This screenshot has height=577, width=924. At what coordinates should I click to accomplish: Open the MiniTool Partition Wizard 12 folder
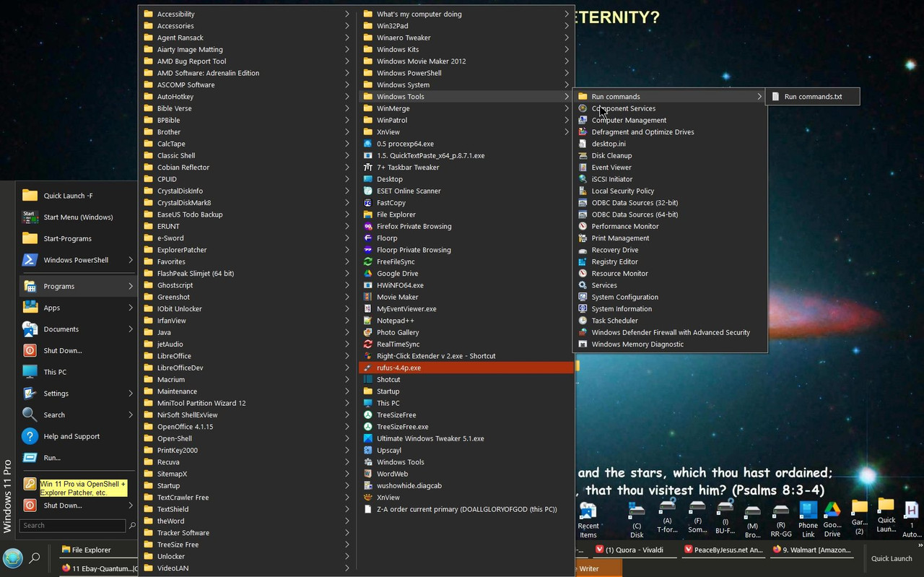(x=245, y=403)
